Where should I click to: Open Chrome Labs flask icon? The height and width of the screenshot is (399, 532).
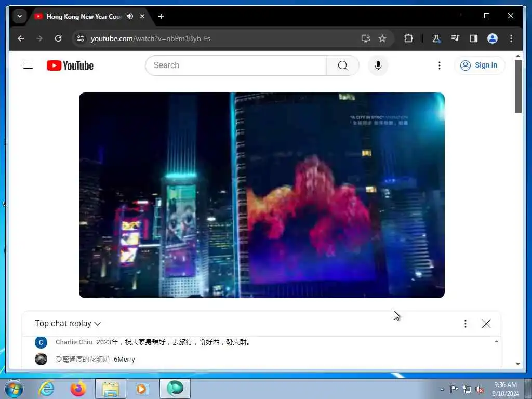pos(436,38)
